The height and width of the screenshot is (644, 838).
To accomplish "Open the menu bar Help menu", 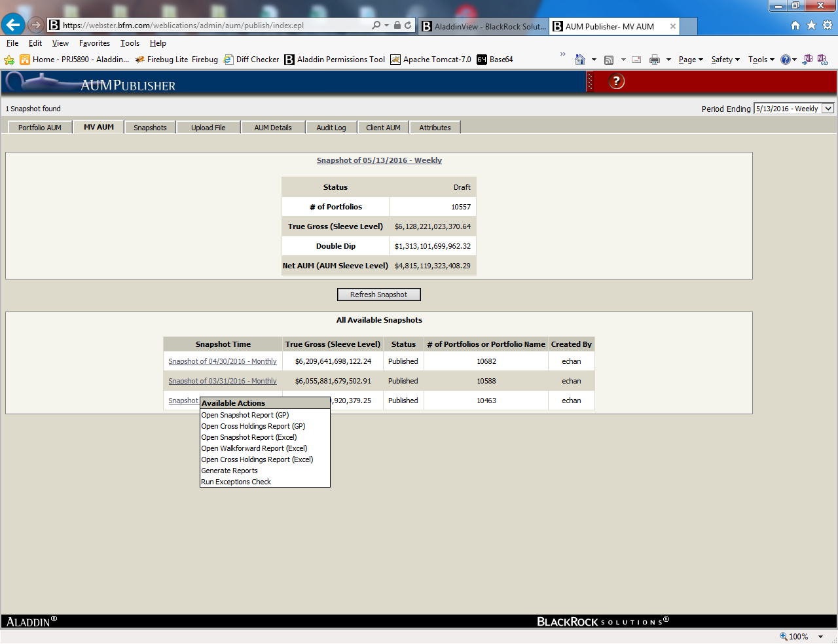I will pos(158,43).
